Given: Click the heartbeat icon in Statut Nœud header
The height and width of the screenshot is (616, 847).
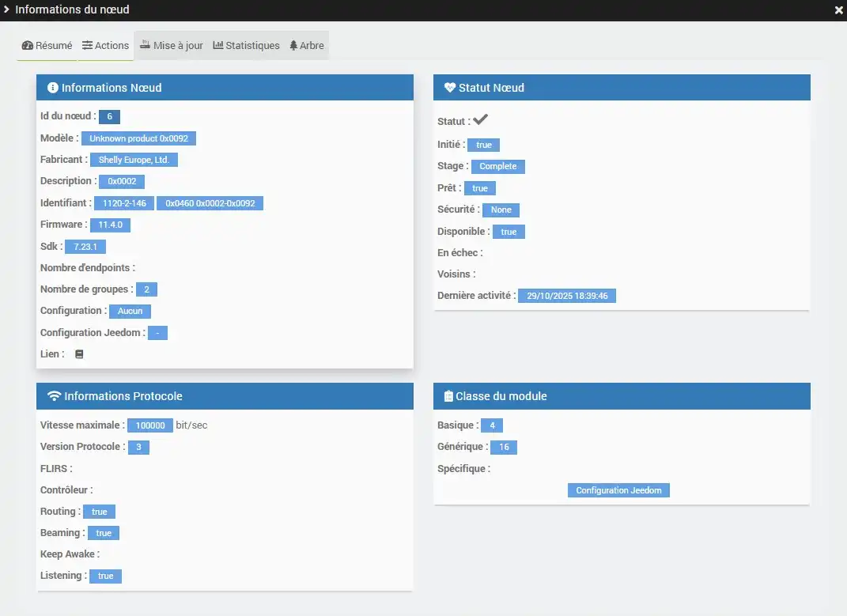Looking at the screenshot, I should tap(450, 88).
